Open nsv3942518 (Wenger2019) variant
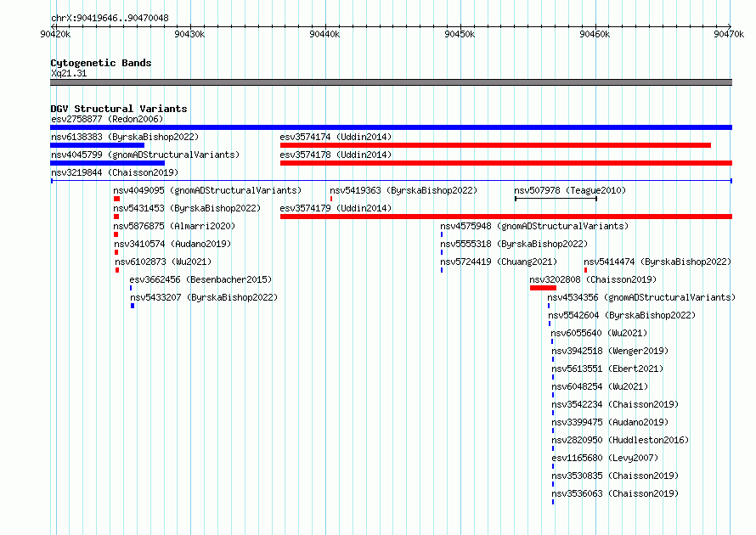This screenshot has height=535, width=756. tap(610, 351)
